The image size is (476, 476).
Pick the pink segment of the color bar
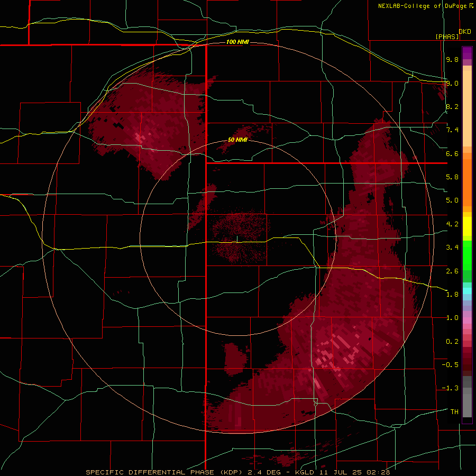[467, 321]
